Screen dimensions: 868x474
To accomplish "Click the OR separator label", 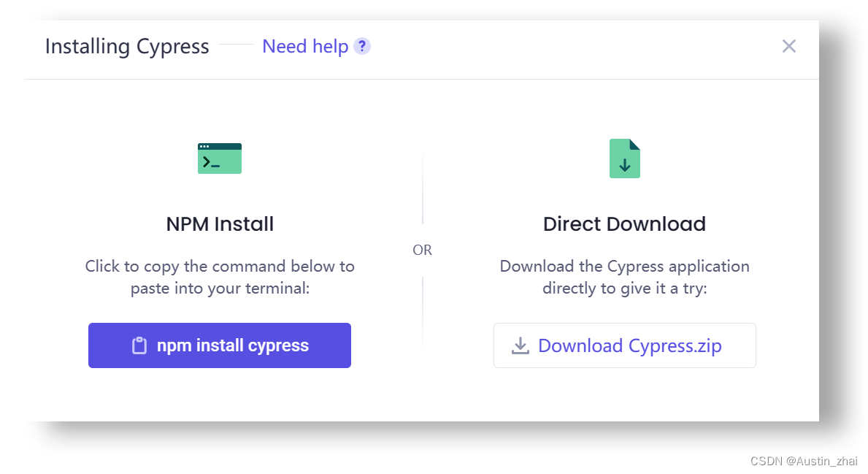I will pyautogui.click(x=423, y=251).
